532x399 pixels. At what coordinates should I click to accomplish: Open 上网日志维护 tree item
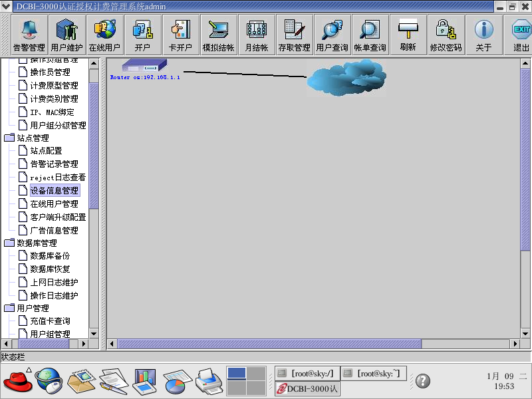coord(54,282)
